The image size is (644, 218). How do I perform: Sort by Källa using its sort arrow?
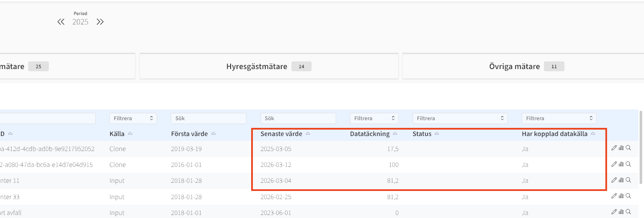click(130, 134)
